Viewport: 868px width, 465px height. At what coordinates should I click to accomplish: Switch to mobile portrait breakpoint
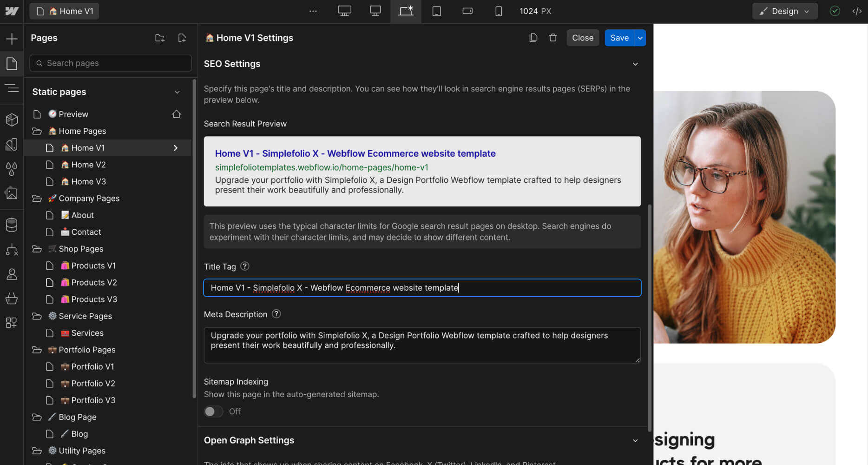(499, 11)
